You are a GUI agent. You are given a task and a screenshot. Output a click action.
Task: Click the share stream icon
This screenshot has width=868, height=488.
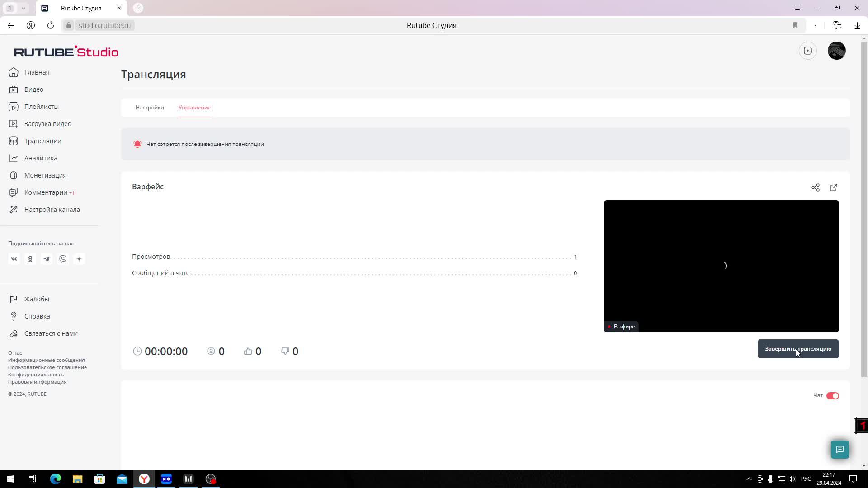pos(816,188)
